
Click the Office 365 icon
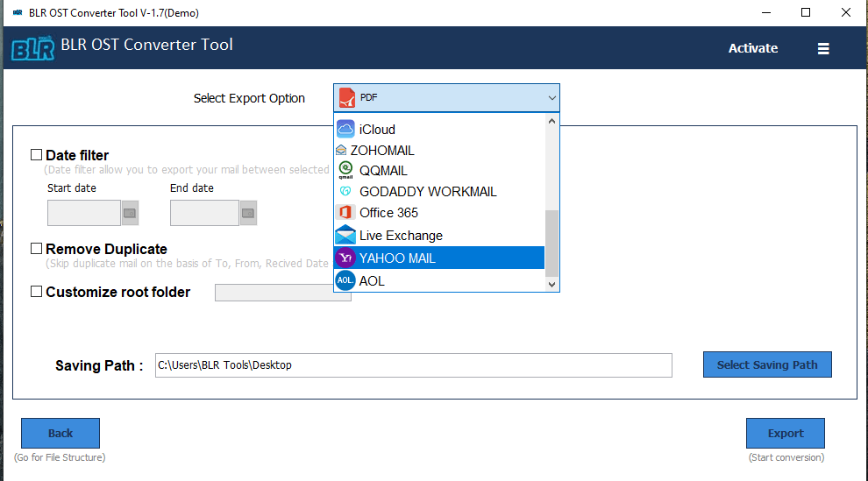pyautogui.click(x=345, y=212)
